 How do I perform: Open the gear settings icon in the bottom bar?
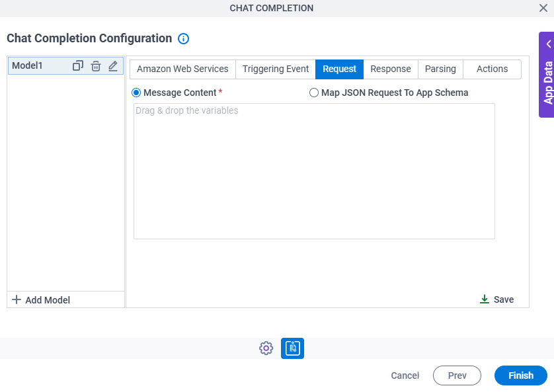click(x=266, y=348)
